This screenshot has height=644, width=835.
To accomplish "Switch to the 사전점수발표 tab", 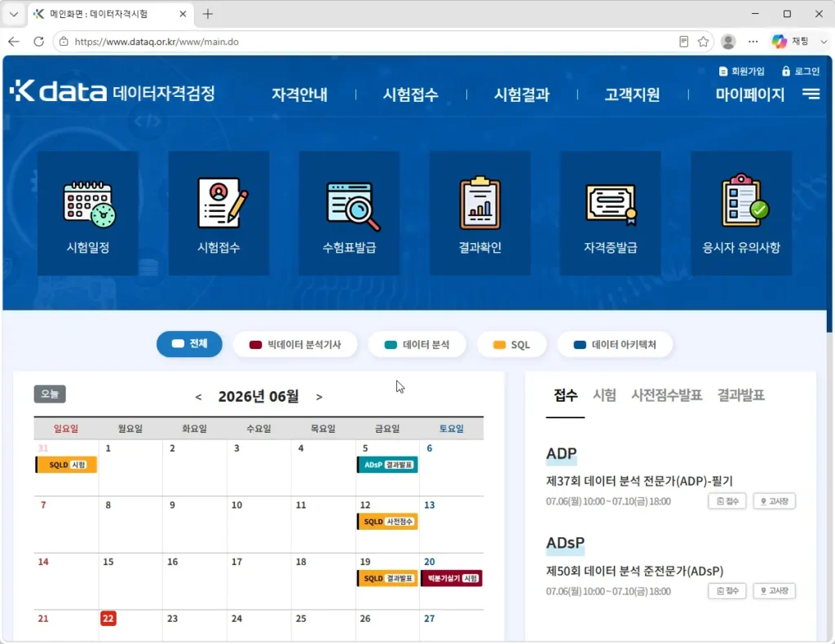I will (x=667, y=395).
